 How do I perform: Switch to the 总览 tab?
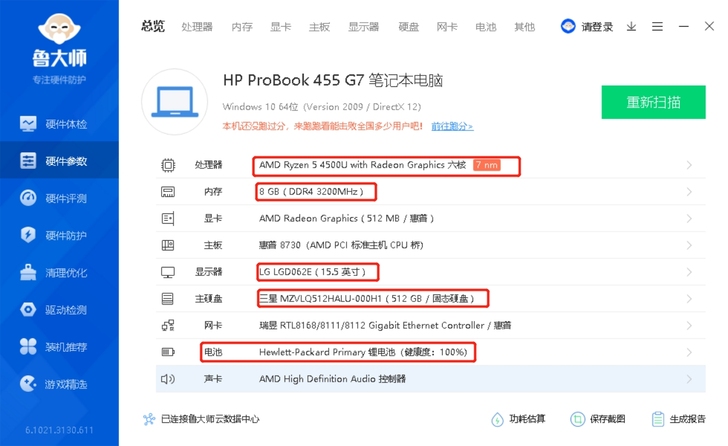[x=153, y=26]
